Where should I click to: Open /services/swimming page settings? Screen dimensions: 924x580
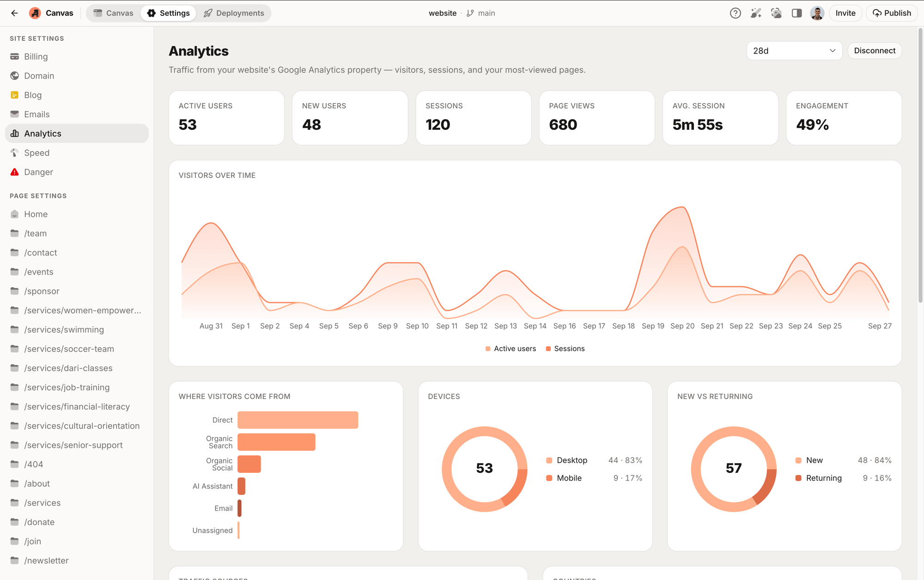[x=77, y=330]
